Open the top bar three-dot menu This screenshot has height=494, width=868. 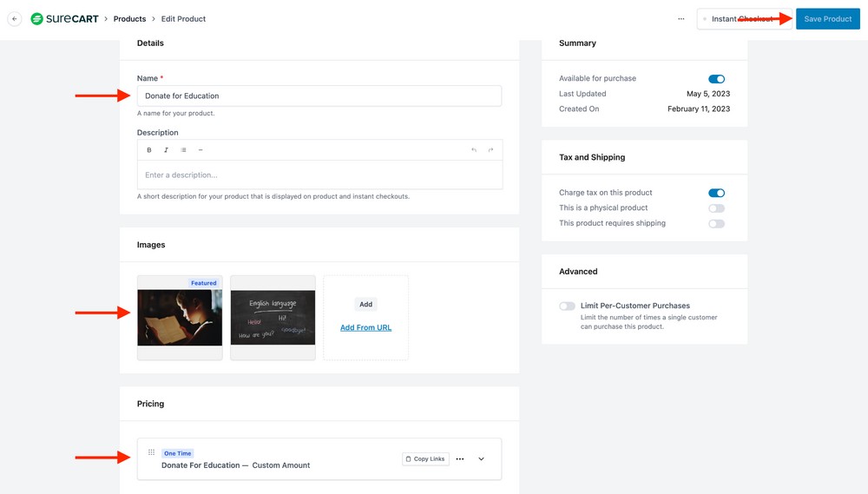[681, 19]
